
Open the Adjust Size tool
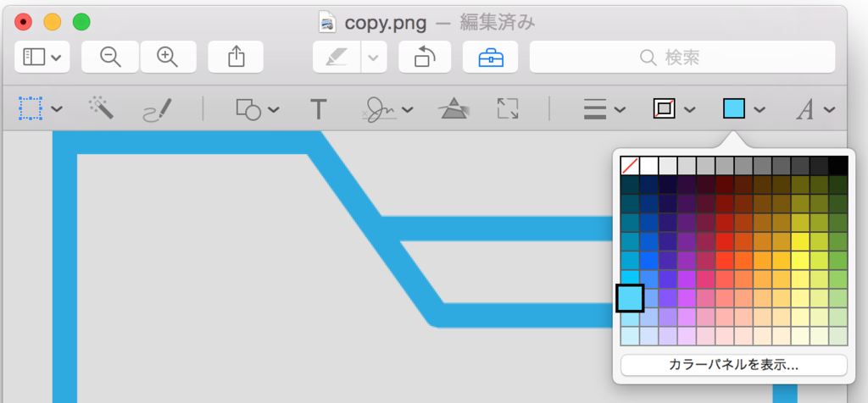[x=508, y=108]
